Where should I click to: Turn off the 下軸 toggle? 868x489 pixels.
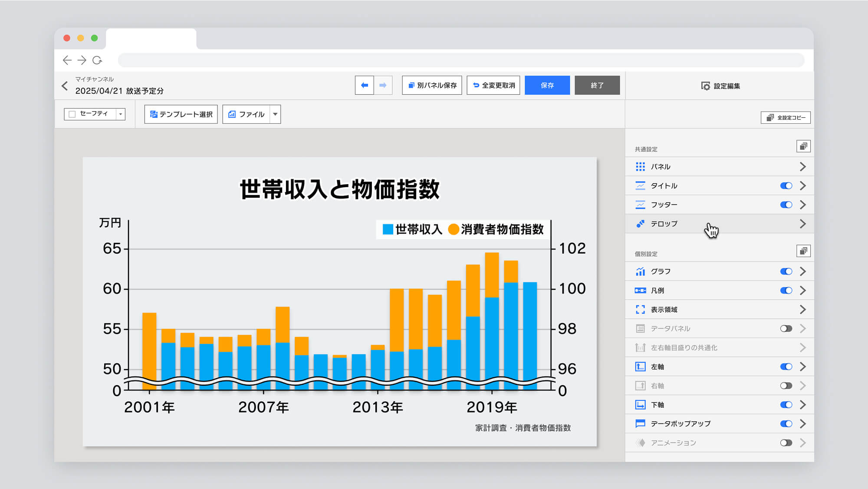[x=786, y=405]
